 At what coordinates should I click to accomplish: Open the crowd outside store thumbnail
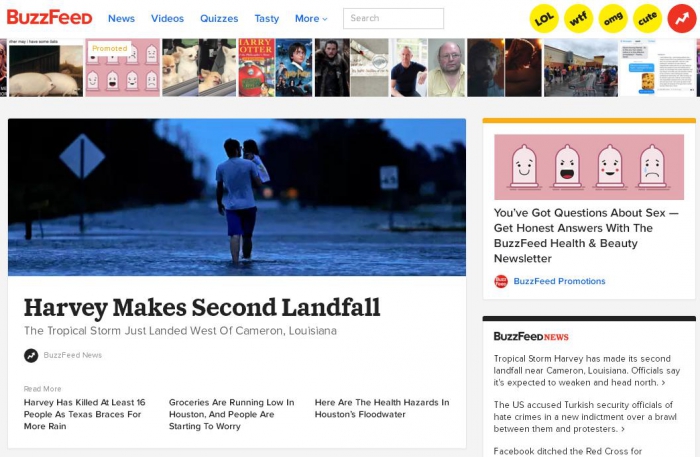581,67
